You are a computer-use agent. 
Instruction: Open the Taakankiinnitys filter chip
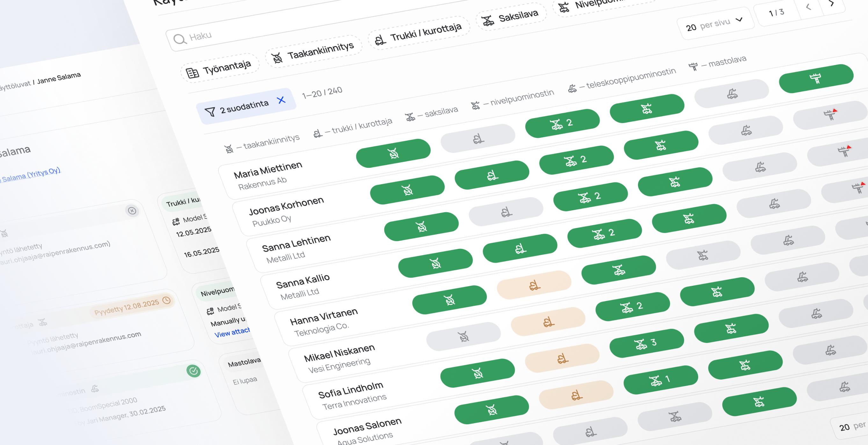tap(314, 52)
